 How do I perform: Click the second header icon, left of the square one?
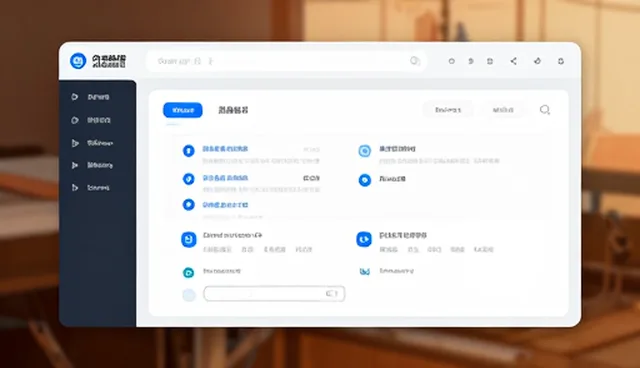tap(471, 61)
